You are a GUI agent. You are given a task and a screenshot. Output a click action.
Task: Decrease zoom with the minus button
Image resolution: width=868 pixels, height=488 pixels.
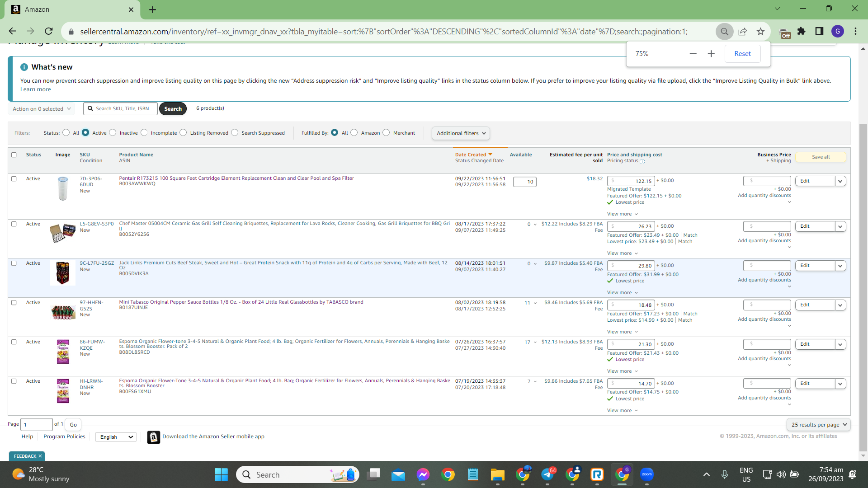point(693,54)
